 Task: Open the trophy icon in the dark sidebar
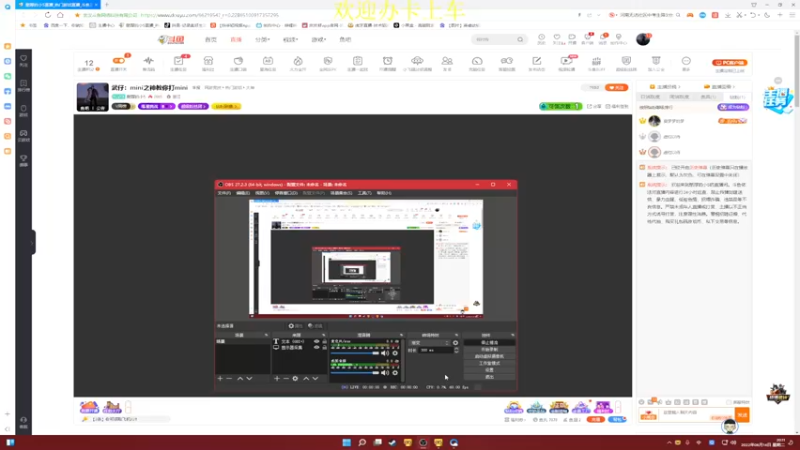coord(23,159)
